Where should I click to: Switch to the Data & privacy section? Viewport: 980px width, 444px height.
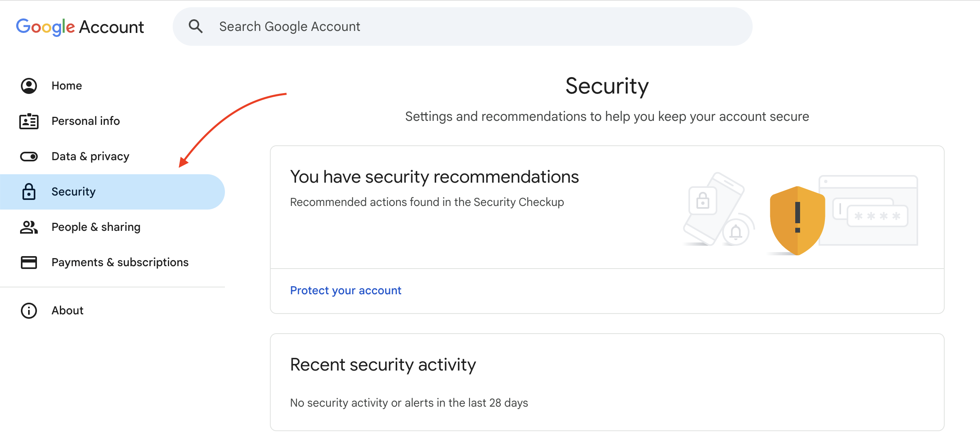(90, 156)
